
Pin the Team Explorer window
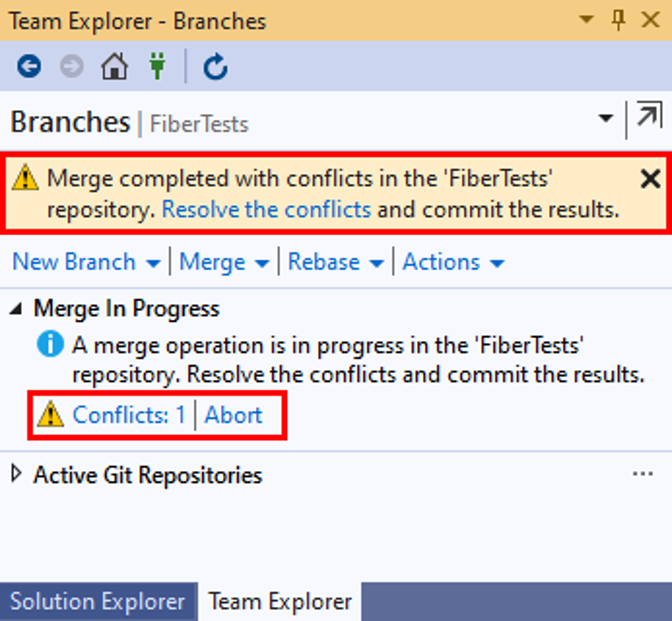(619, 19)
